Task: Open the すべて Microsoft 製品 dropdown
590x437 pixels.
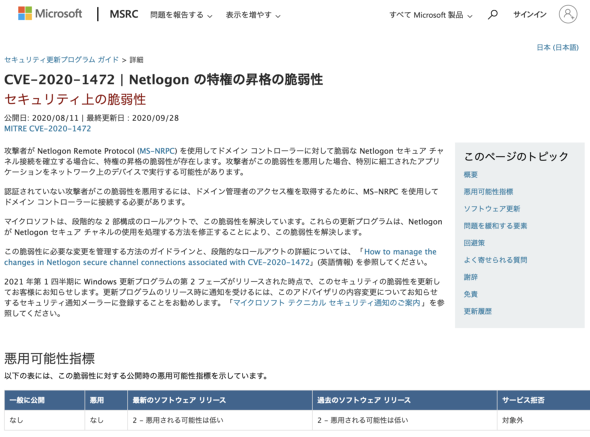Action: point(431,15)
